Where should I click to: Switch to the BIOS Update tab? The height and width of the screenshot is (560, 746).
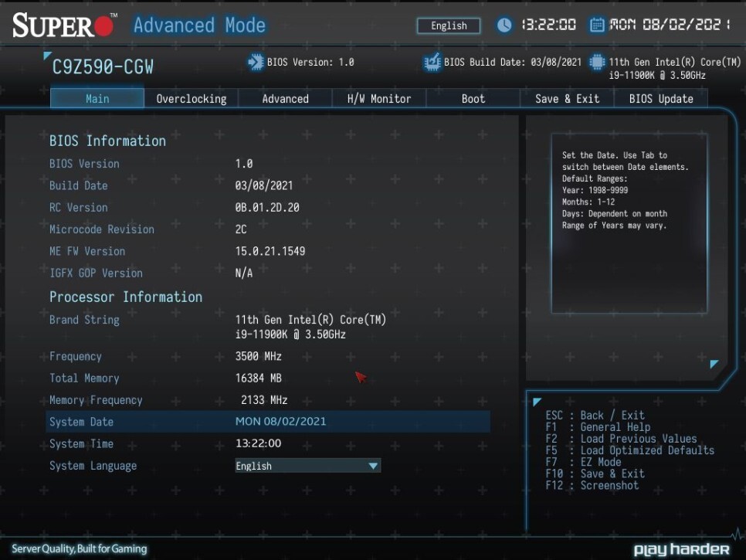click(661, 99)
